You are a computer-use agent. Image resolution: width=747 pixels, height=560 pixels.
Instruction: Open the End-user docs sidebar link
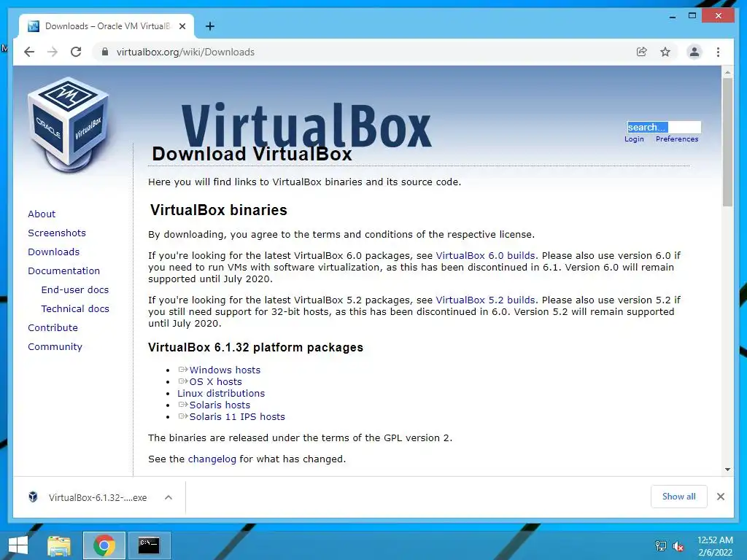click(x=75, y=289)
